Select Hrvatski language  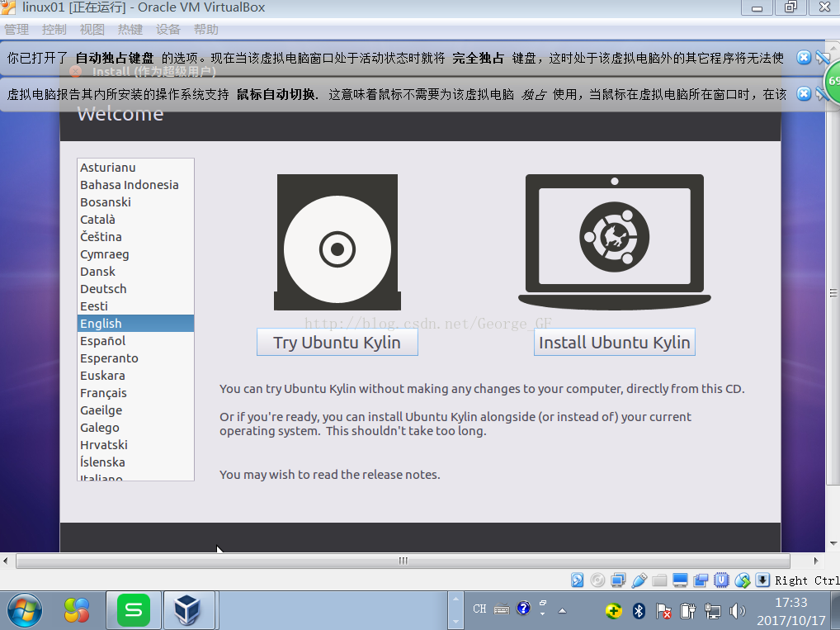(135, 444)
